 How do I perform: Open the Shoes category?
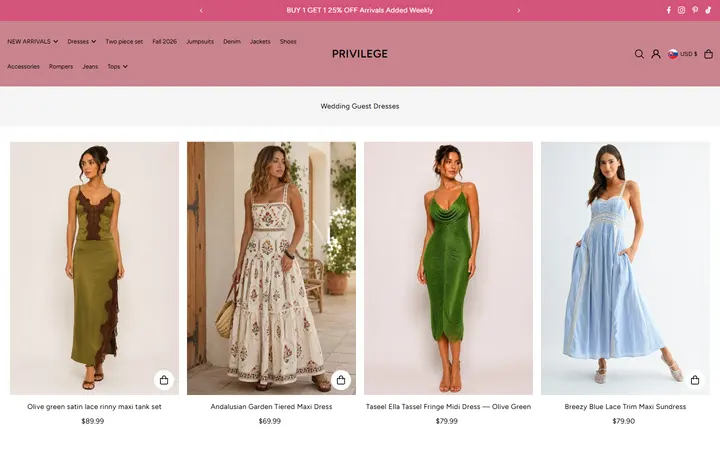(x=288, y=41)
